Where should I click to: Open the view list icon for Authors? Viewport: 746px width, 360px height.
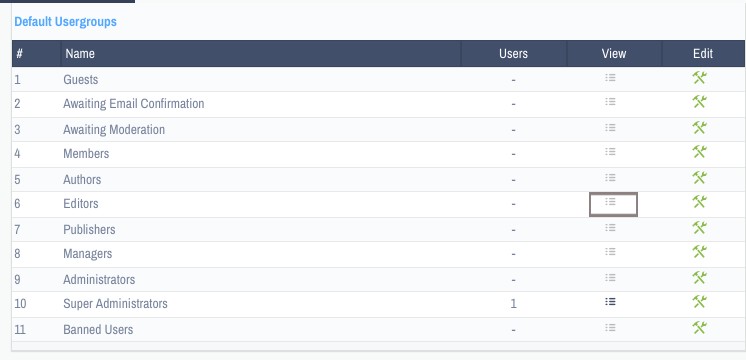(610, 177)
